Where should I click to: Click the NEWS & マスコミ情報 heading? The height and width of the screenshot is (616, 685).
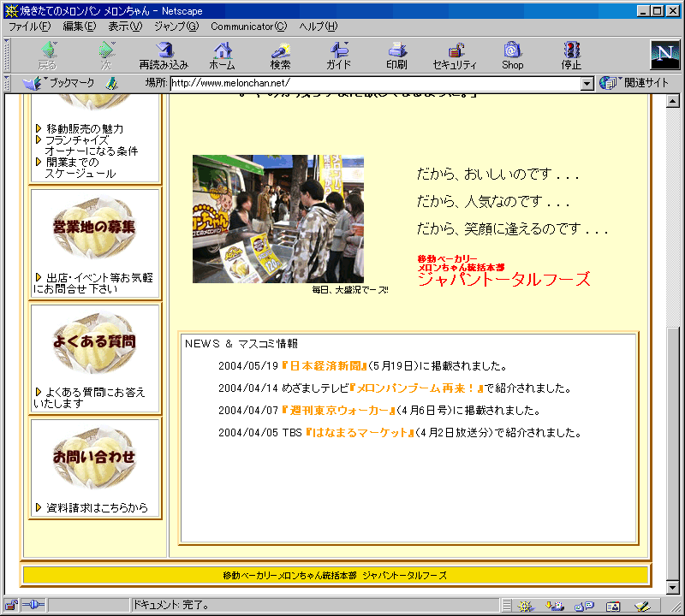[x=241, y=344]
